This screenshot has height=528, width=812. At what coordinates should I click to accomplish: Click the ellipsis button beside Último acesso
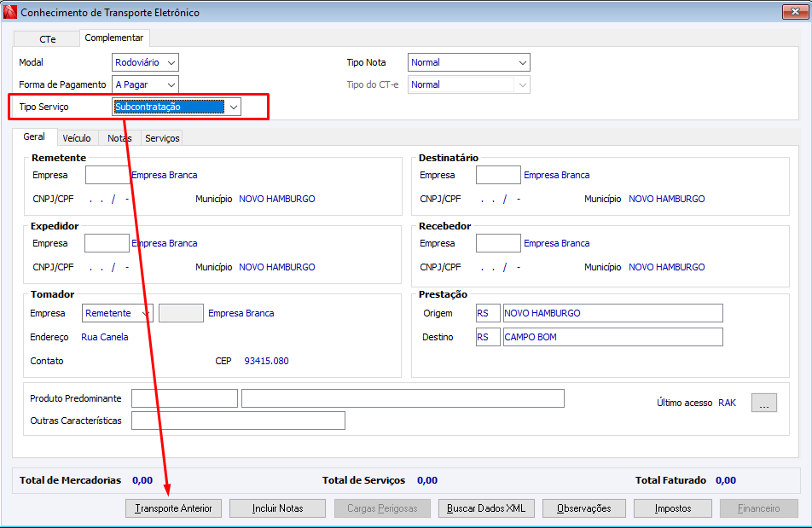pyautogui.click(x=764, y=403)
